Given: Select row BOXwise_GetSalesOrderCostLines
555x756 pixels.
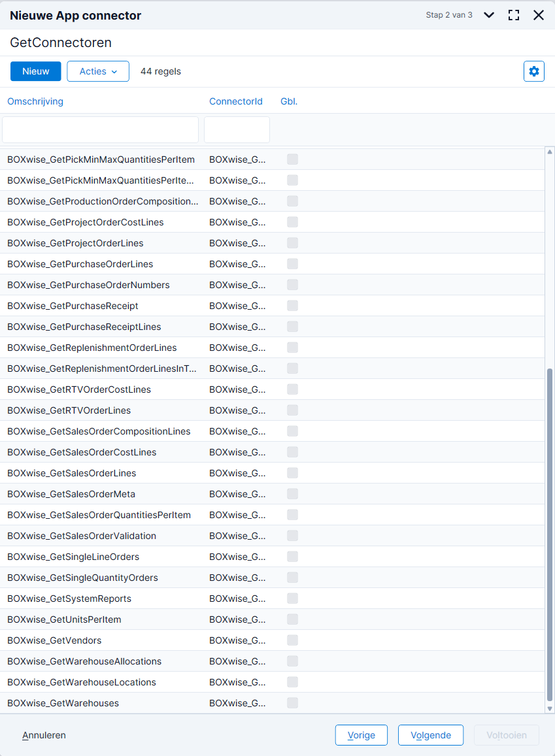Looking at the screenshot, I should (272, 452).
